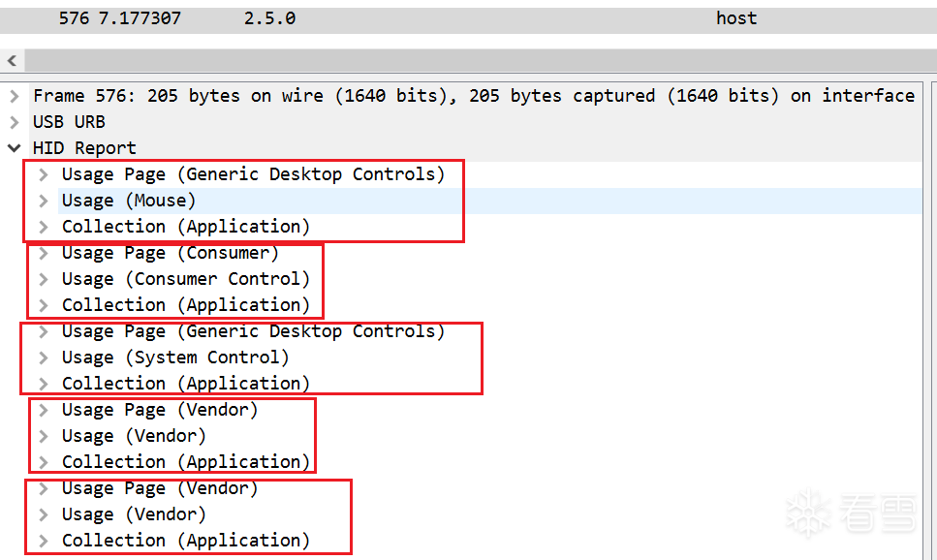Screen dimensions: 937x560
Task: Click the "host" destination cell
Action: point(736,18)
